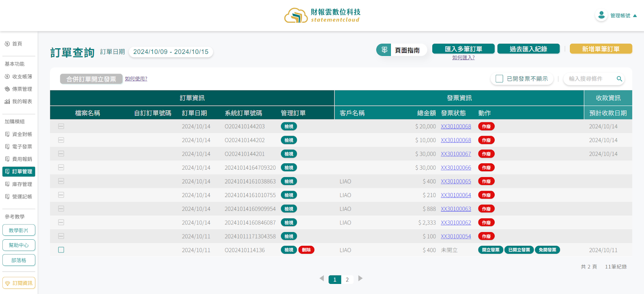The image size is (644, 294).
Task: Click 檢視 for order O202410144203
Action: 289,126
